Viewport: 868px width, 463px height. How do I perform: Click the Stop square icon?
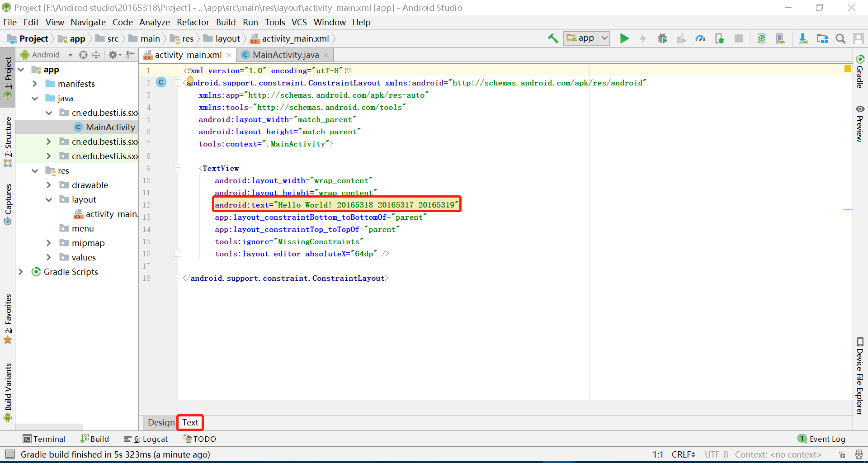[739, 38]
